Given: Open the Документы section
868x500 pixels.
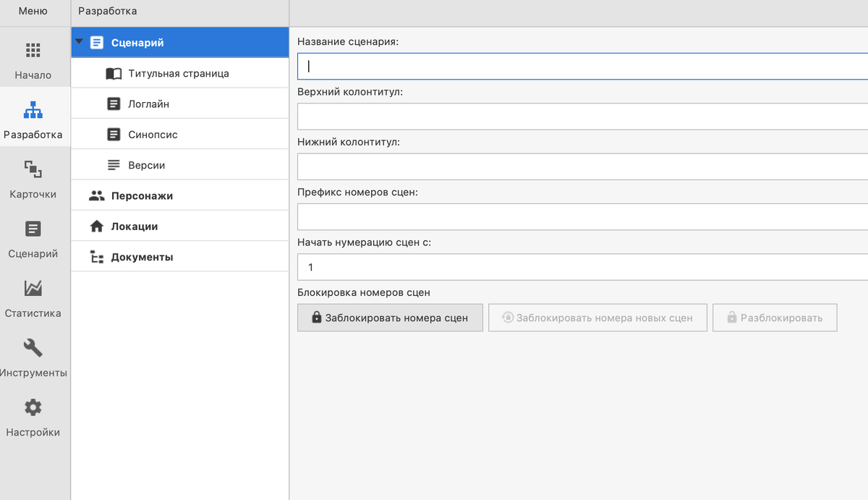Looking at the screenshot, I should coord(142,257).
